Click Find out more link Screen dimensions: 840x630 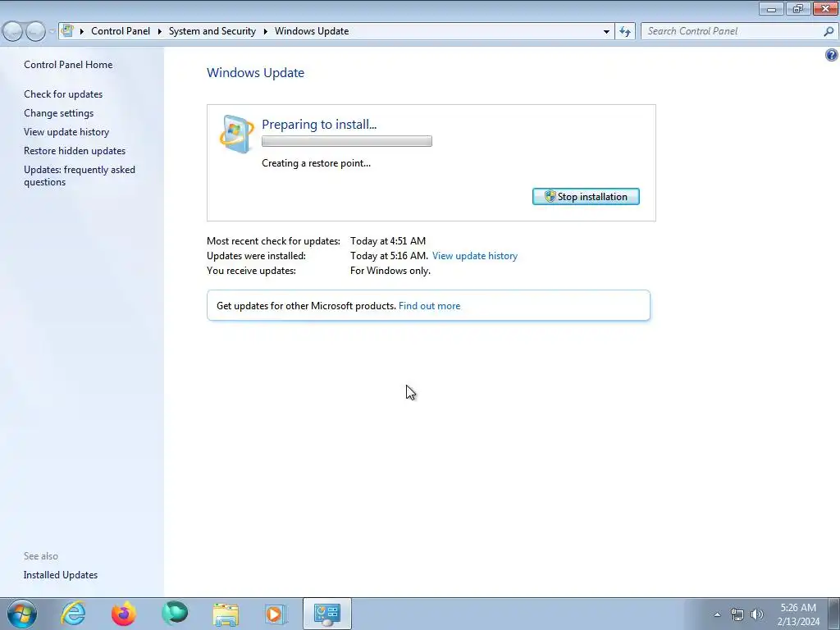[429, 306]
